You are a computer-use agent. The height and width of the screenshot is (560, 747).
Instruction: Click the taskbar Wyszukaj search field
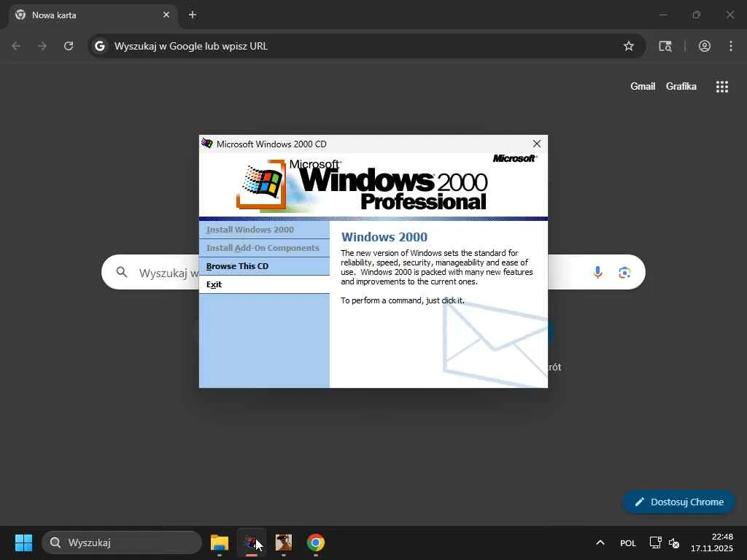click(122, 542)
